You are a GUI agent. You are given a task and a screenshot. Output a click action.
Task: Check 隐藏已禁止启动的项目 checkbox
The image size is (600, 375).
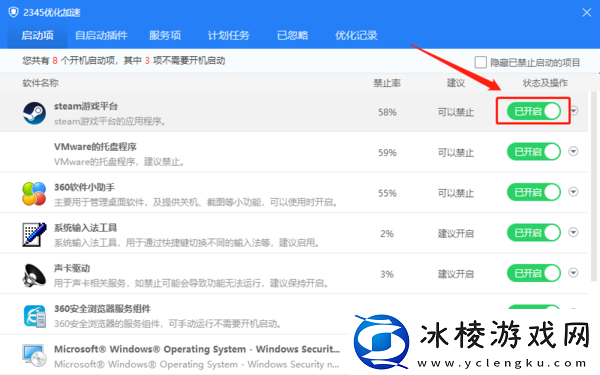(481, 62)
